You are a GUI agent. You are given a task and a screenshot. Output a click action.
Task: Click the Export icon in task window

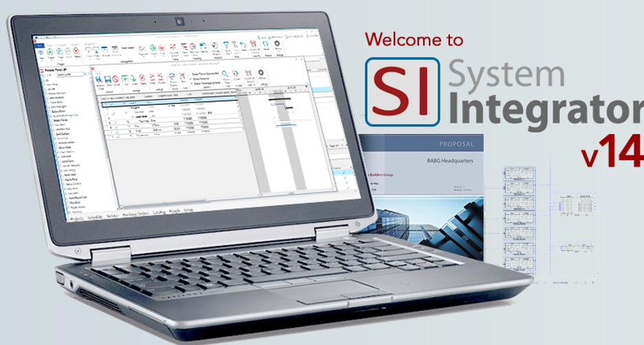pos(235,74)
